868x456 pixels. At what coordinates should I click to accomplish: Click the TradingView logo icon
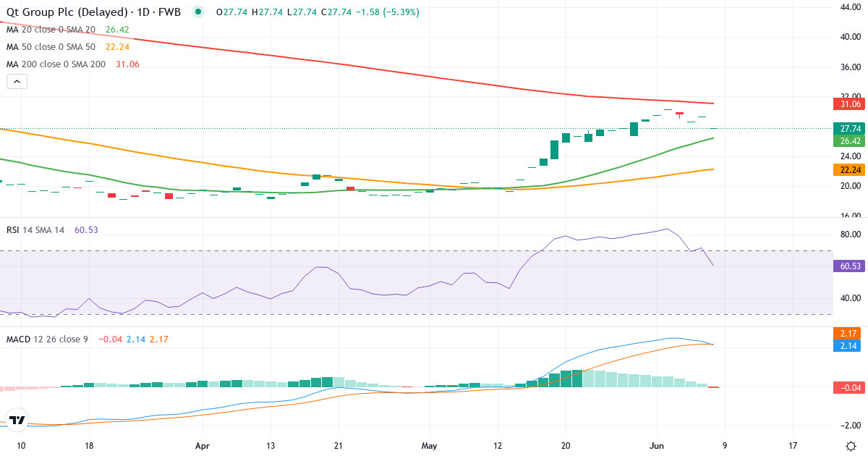tap(17, 420)
